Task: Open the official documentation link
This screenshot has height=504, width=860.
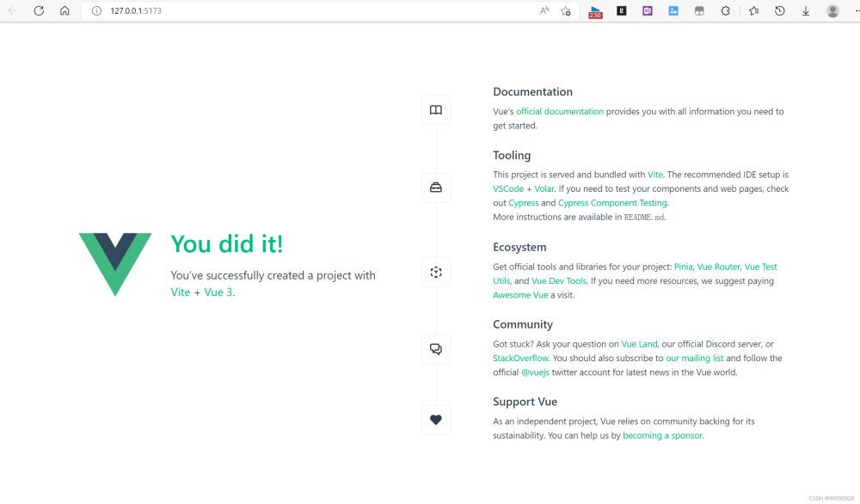Action: [559, 112]
